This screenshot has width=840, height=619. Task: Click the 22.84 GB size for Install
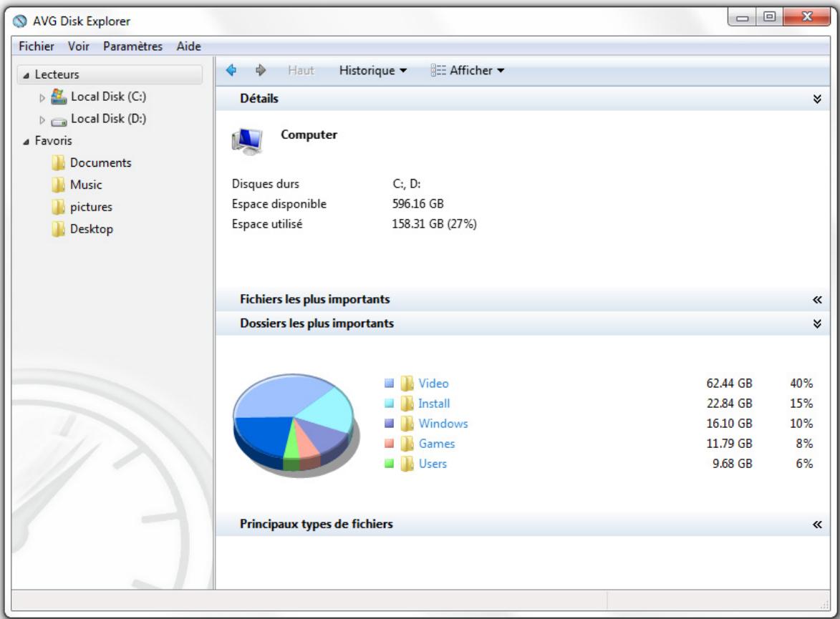tap(729, 403)
